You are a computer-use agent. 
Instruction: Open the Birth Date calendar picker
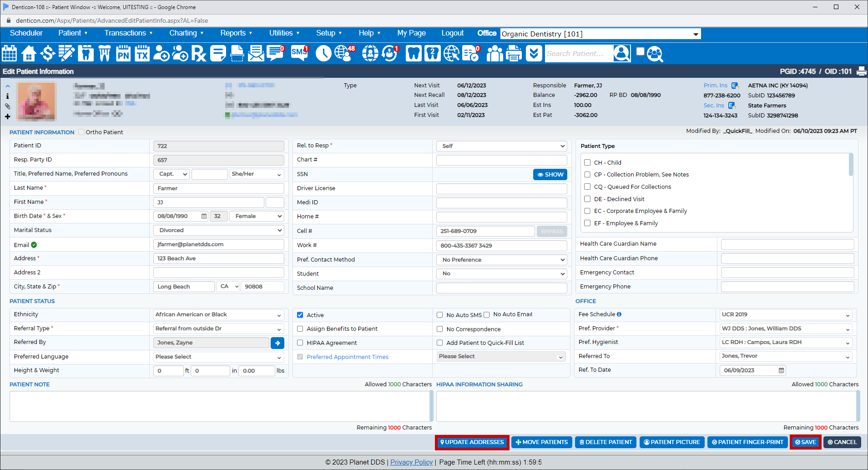point(204,217)
